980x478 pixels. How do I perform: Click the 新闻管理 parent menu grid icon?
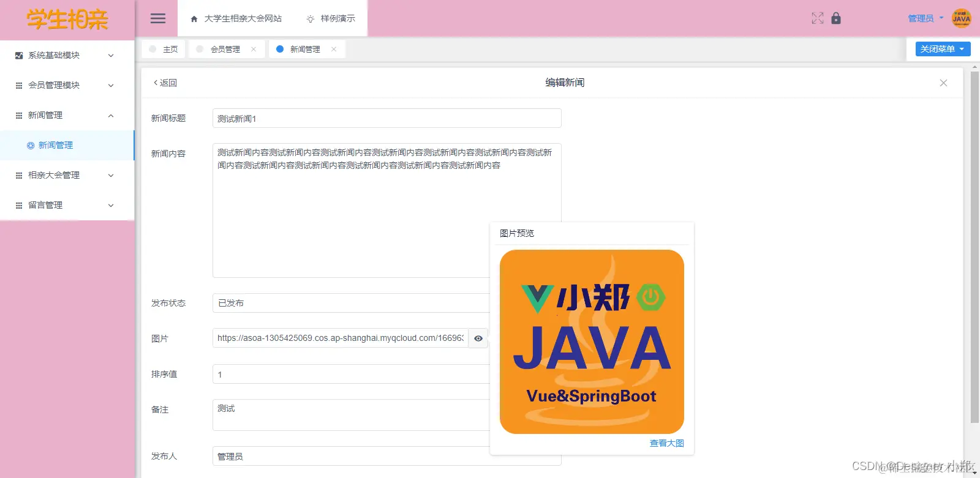(19, 115)
